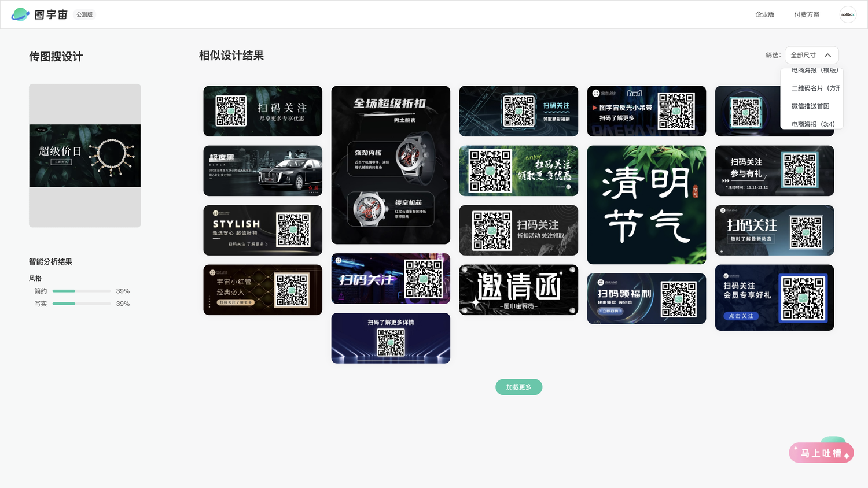The image size is (868, 488).
Task: Open the Enjoy 扫码关注 leaf template
Action: 518,171
